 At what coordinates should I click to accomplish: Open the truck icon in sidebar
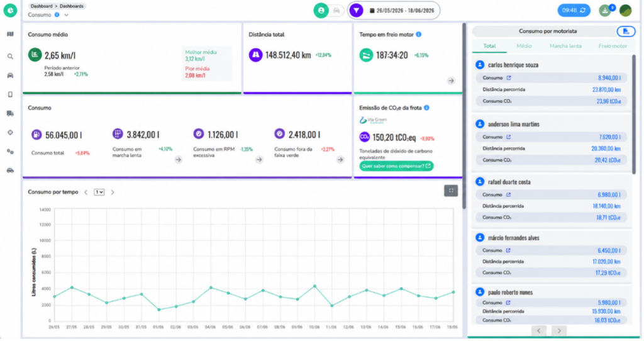[10, 113]
